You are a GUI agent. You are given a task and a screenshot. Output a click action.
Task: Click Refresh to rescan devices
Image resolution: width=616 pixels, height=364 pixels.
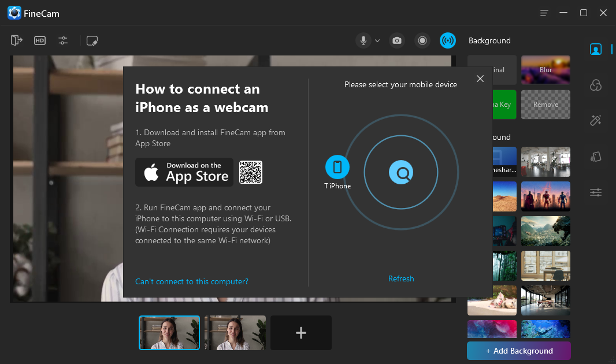pyautogui.click(x=401, y=279)
